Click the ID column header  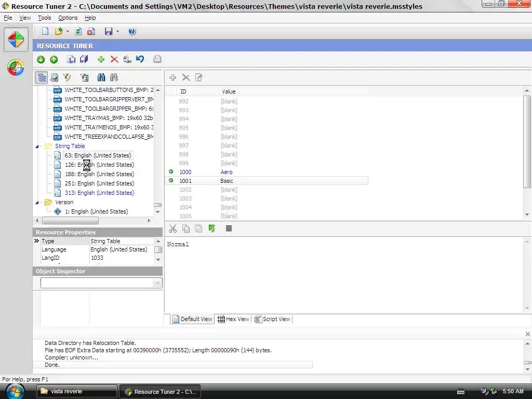click(197, 91)
